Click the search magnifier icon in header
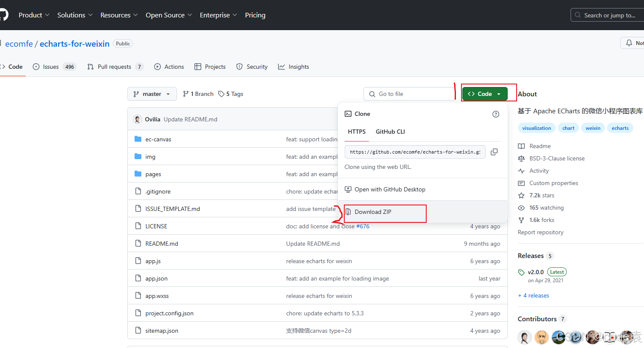 578,15
